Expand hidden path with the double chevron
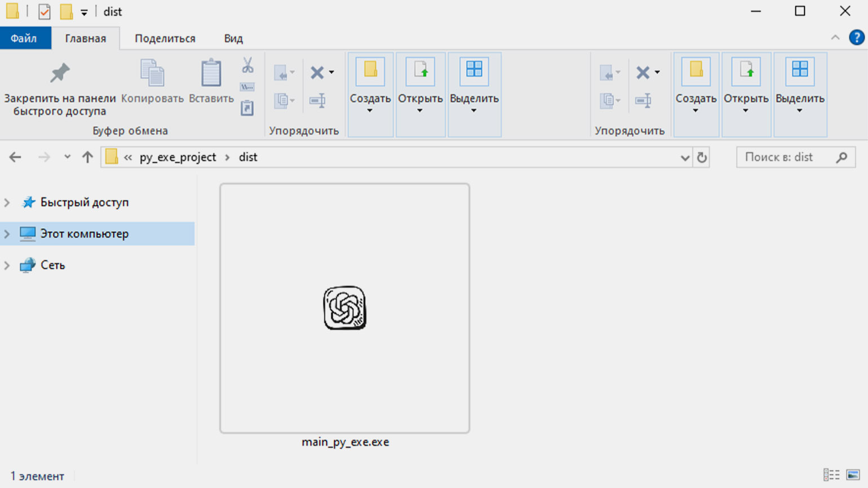The height and width of the screenshot is (488, 868). 128,157
